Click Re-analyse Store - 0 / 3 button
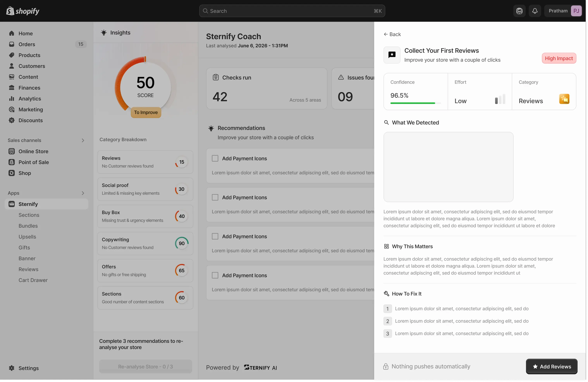The image size is (588, 382). tap(145, 367)
